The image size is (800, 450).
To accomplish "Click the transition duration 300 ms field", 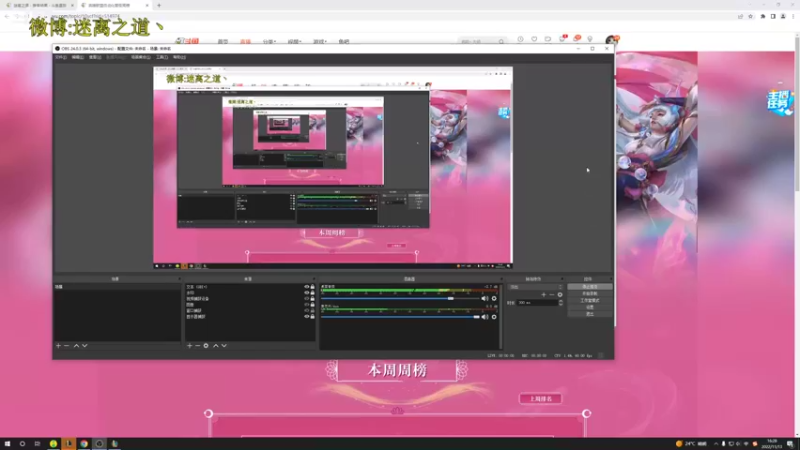I will click(x=537, y=303).
